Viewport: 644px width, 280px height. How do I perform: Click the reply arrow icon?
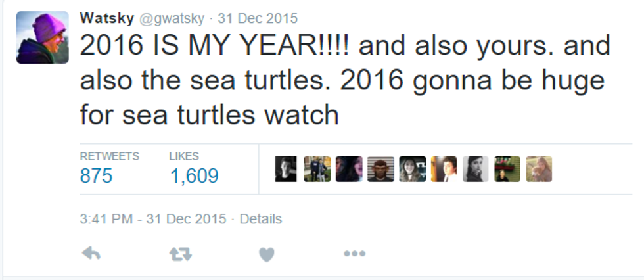click(x=91, y=254)
